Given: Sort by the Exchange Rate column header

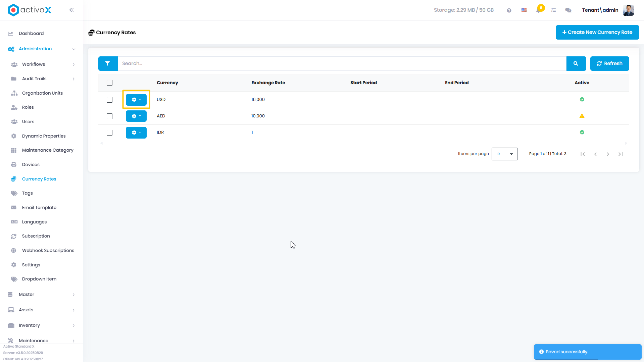Looking at the screenshot, I should tap(268, 83).
